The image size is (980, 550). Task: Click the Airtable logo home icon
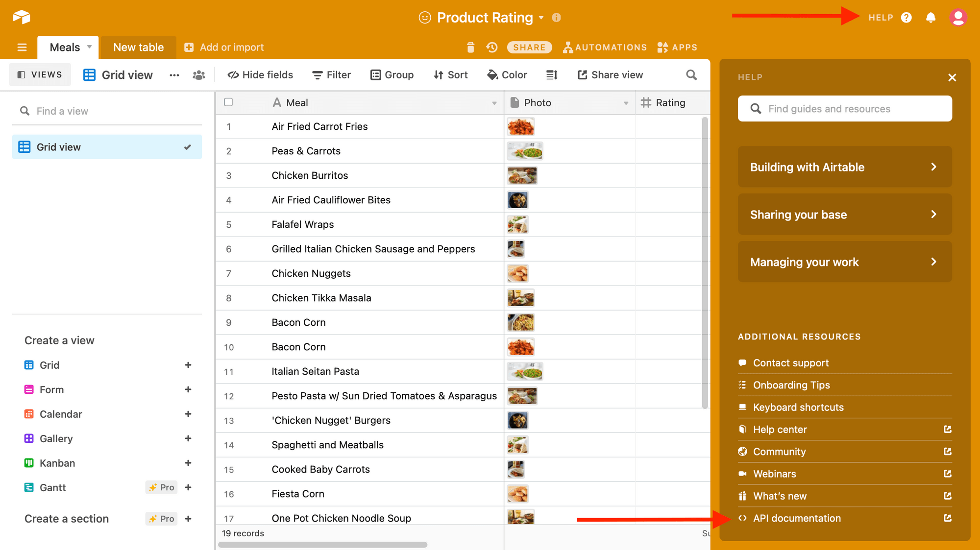22,17
